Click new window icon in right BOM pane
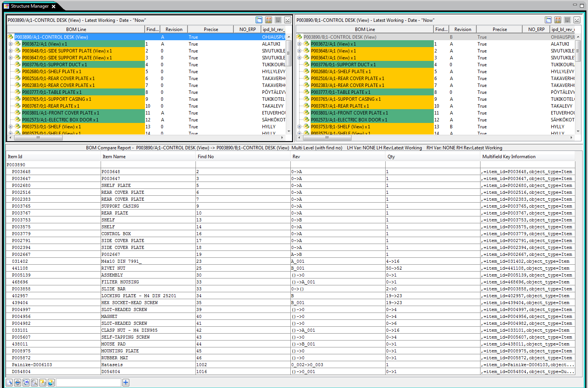This screenshot has width=588, height=388. click(548, 20)
